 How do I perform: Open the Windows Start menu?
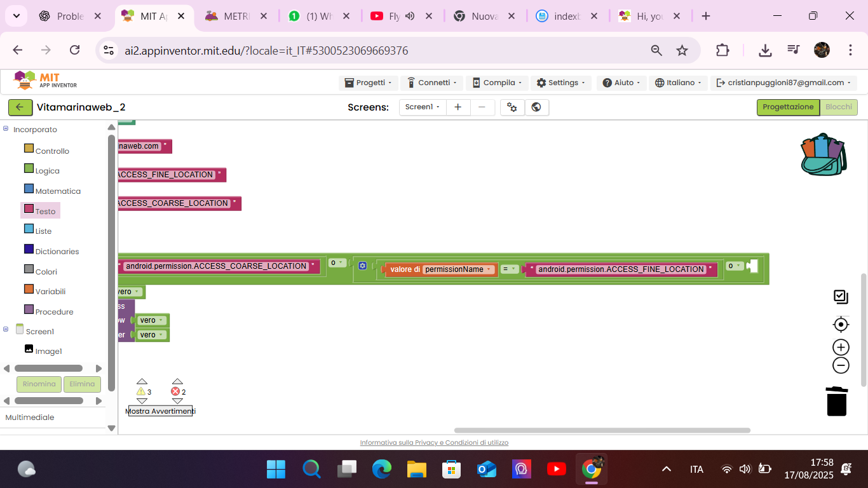click(276, 470)
